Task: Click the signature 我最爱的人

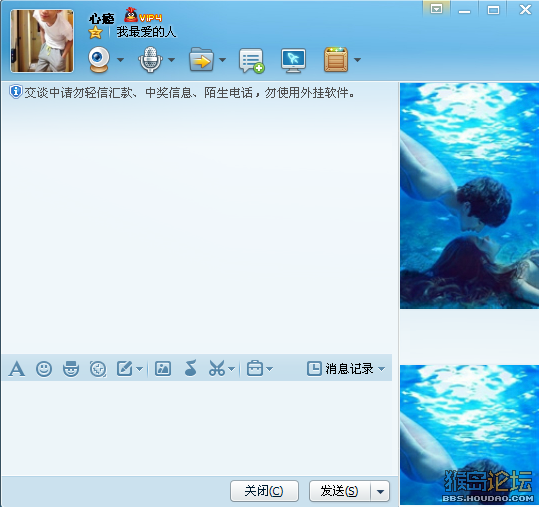Action: pyautogui.click(x=146, y=32)
